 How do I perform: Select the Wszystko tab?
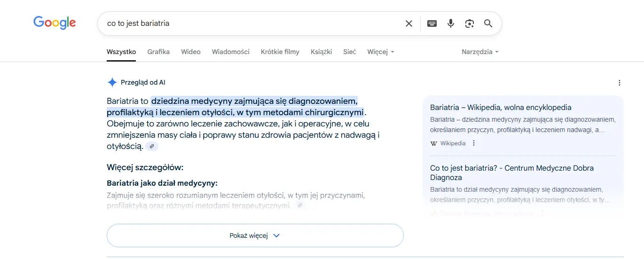[x=121, y=52]
